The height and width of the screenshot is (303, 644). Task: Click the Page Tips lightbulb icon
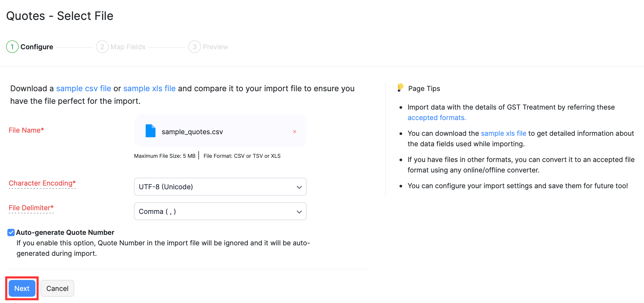[400, 88]
